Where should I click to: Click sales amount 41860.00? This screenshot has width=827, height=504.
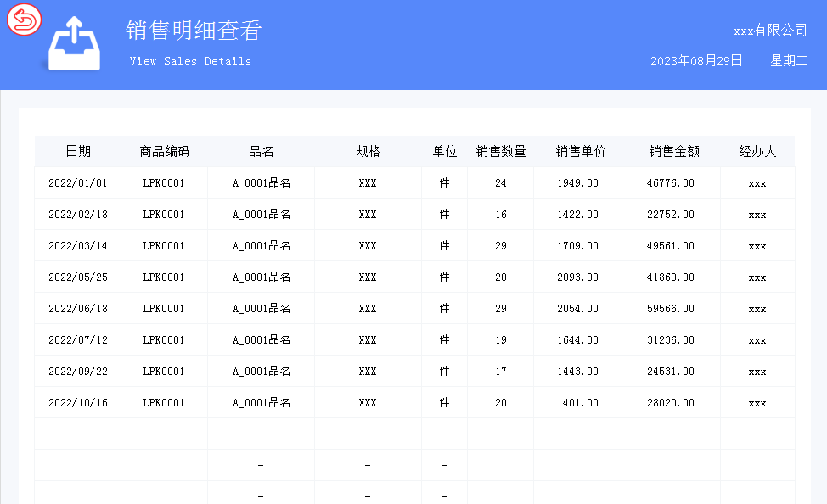pyautogui.click(x=671, y=277)
